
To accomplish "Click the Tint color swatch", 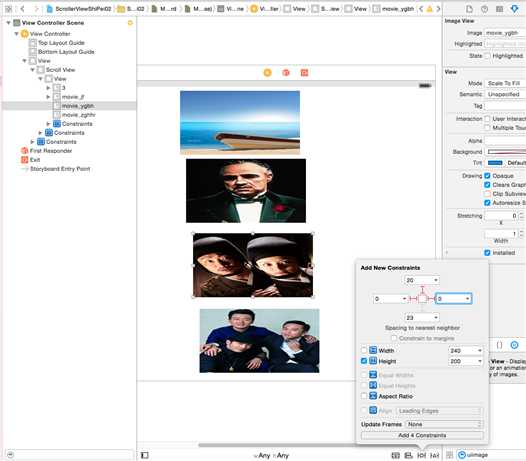I will click(x=495, y=163).
